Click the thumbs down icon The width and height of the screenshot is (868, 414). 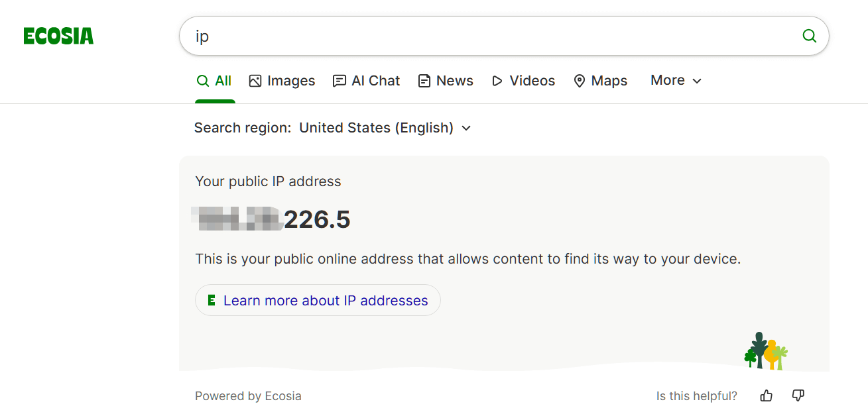[x=798, y=396]
